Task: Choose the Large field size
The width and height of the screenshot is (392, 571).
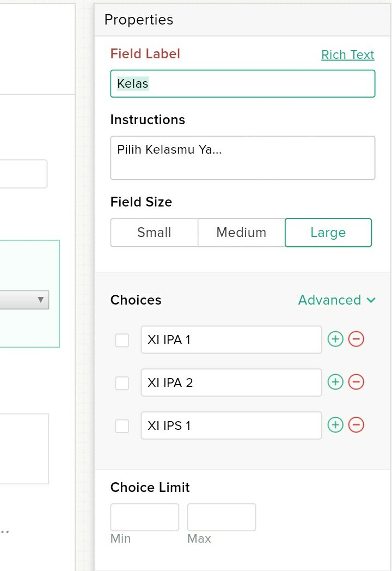Action: (328, 233)
